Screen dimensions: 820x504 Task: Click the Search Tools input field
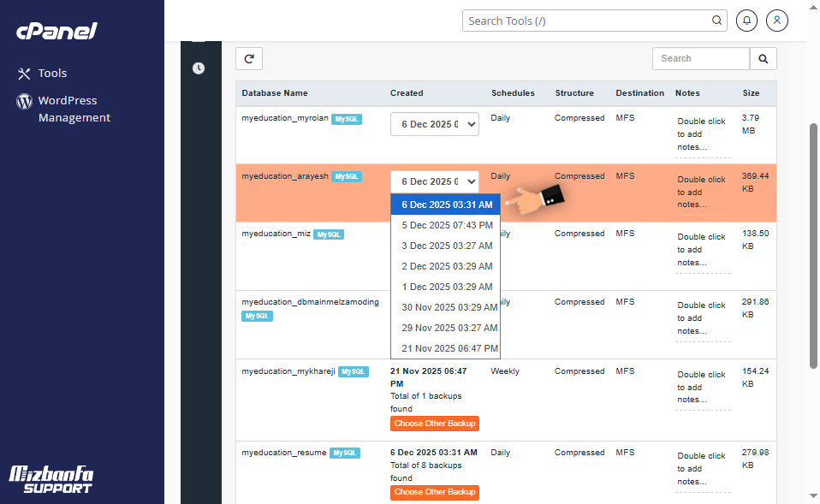(586, 21)
